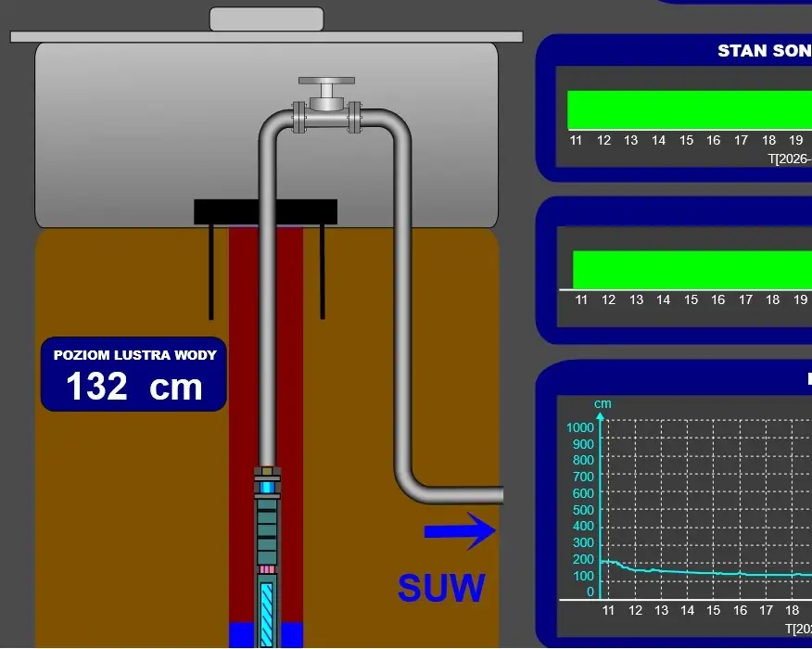This screenshot has height=649, width=812.
Task: Click the left flange of the valve
Action: [x=298, y=117]
